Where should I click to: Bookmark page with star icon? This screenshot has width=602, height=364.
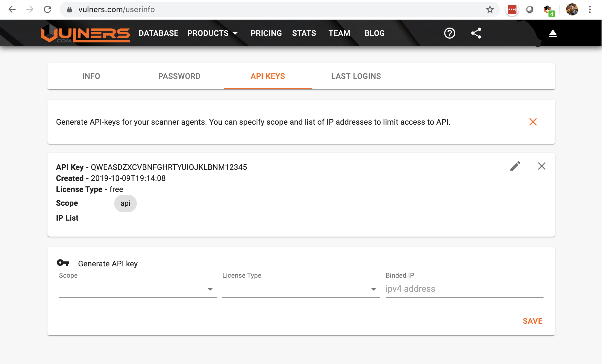pos(490,9)
